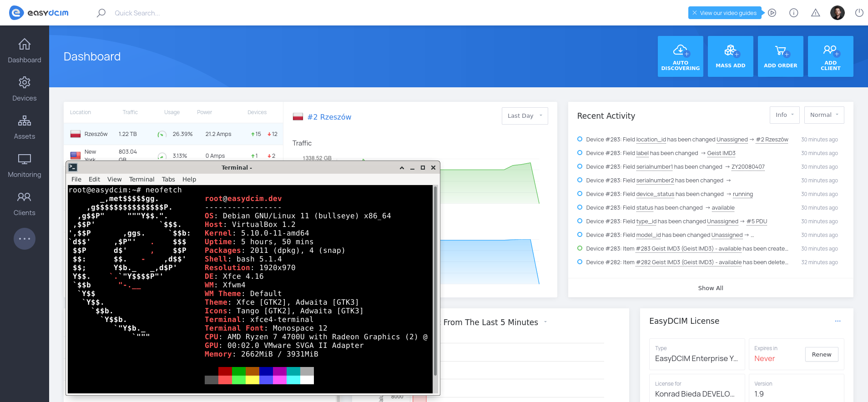
Task: Open the warning alerts icon
Action: [816, 13]
